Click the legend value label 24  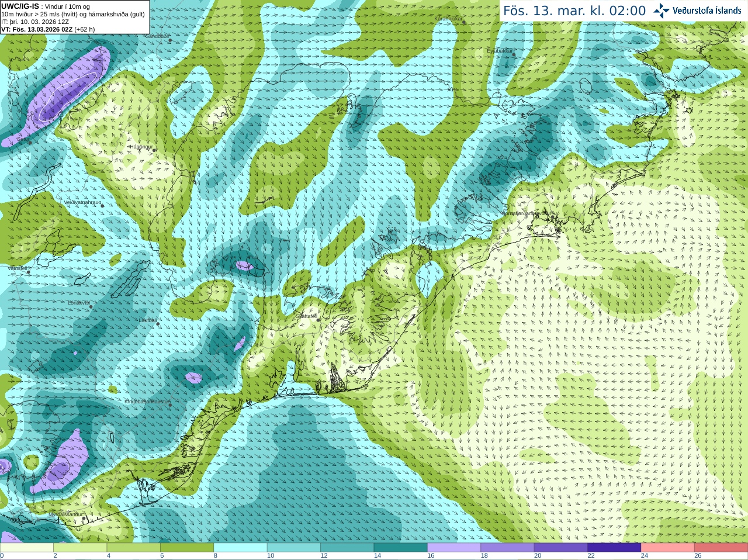(645, 556)
